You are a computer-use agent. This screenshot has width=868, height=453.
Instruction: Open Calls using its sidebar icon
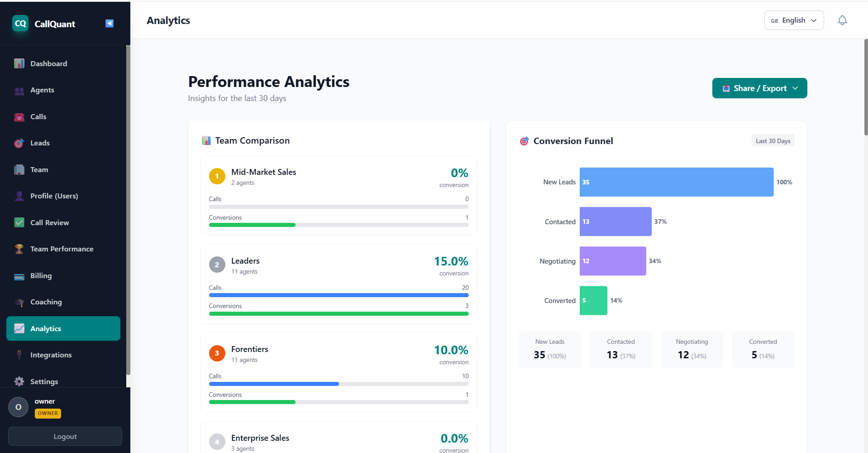(19, 116)
